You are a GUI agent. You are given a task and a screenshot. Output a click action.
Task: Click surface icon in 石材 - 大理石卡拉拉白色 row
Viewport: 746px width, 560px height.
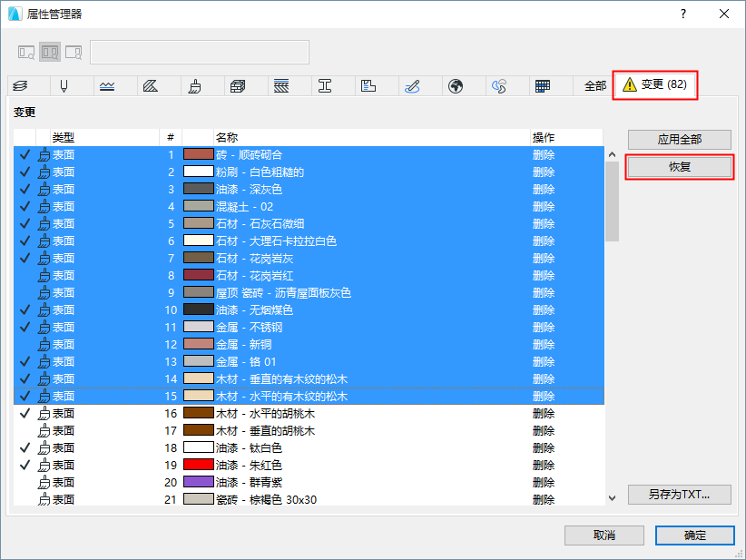44,241
